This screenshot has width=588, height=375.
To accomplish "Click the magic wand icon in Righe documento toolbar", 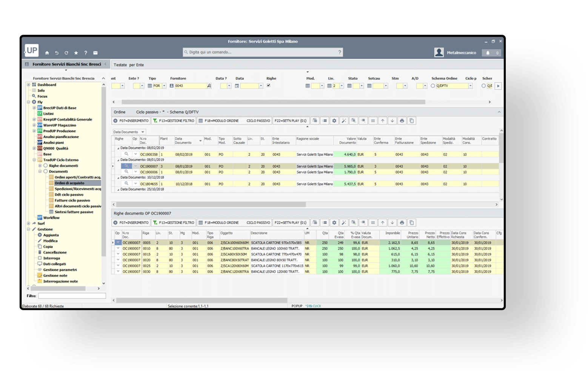I will coord(344,223).
